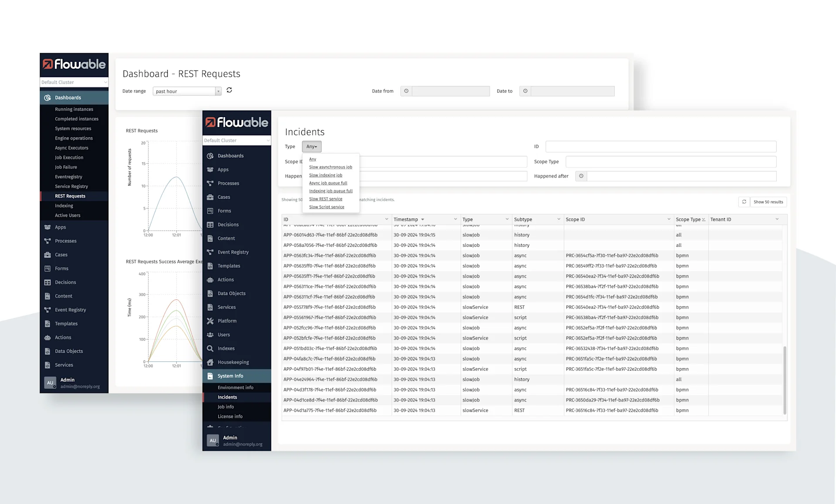Click the Services icon in front sidebar
The width and height of the screenshot is (836, 504).
[210, 307]
